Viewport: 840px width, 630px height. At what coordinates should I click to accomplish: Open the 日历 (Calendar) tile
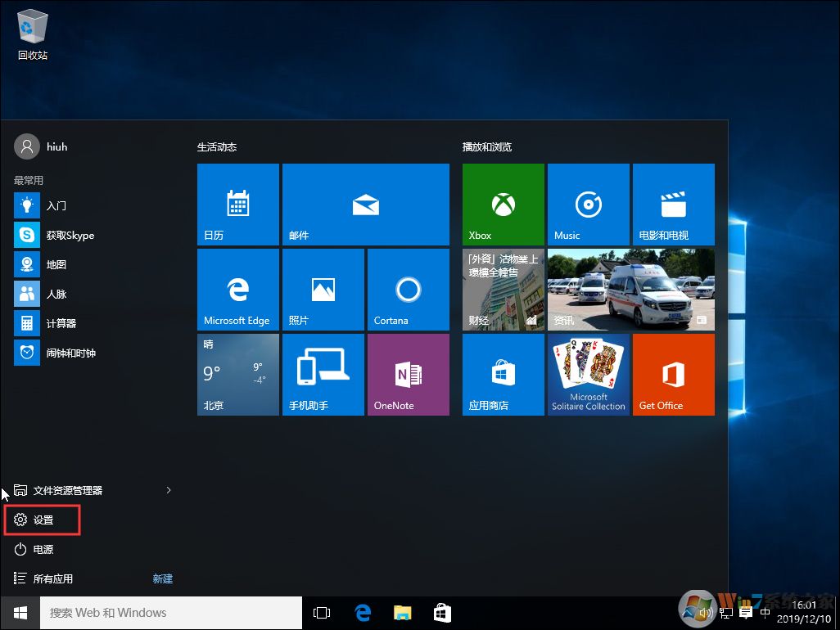(x=237, y=205)
